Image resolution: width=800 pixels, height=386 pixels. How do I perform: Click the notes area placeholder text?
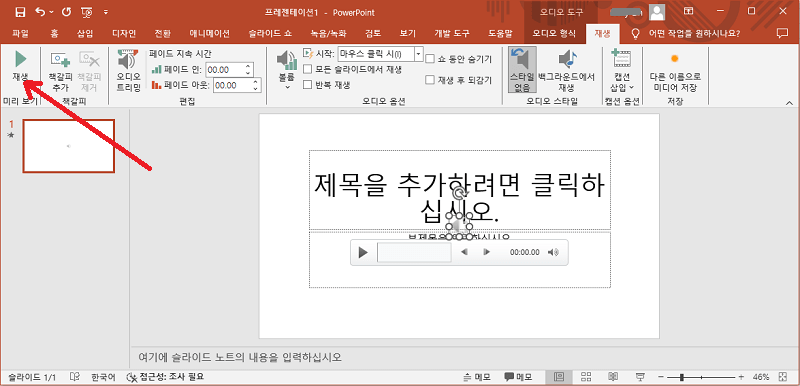[x=240, y=357]
